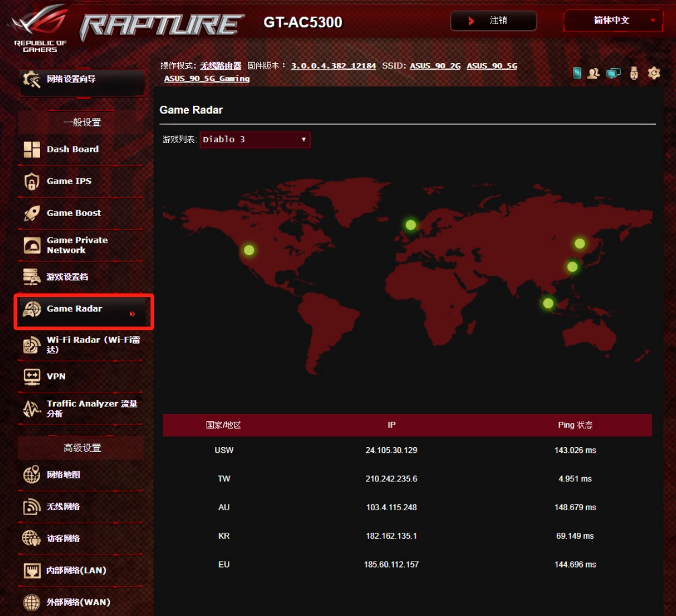Viewport: 676px width, 616px height.
Task: Click the USB device status icon
Action: [x=633, y=73]
